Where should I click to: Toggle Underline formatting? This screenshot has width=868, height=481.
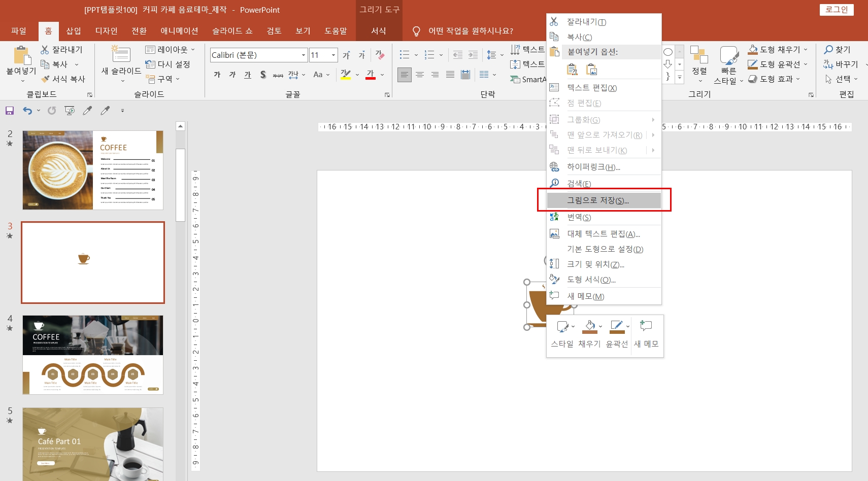click(248, 75)
